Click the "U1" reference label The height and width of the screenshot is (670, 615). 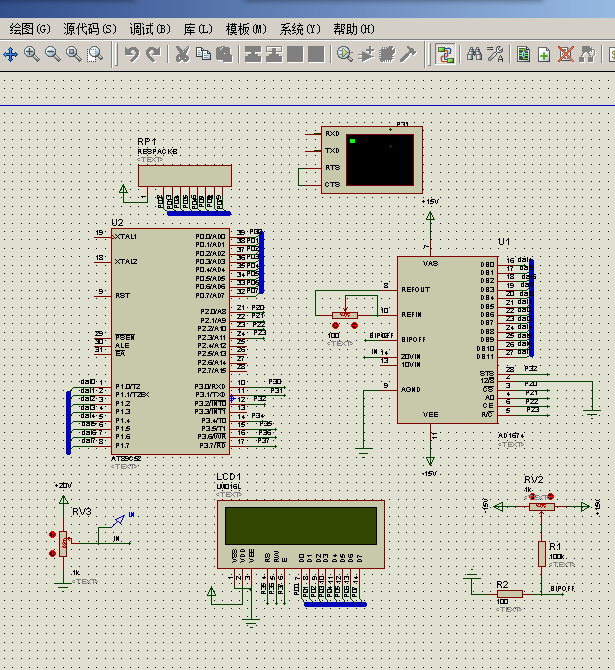pos(504,242)
